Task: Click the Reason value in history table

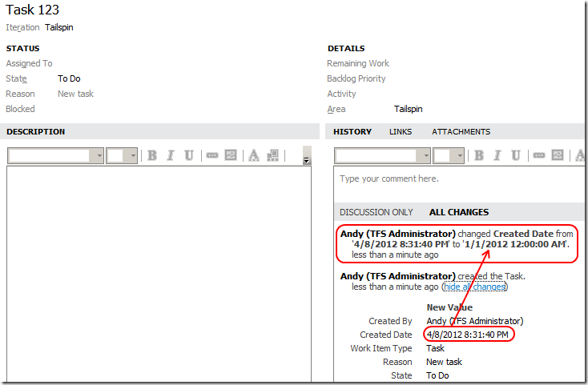Action: 444,362
